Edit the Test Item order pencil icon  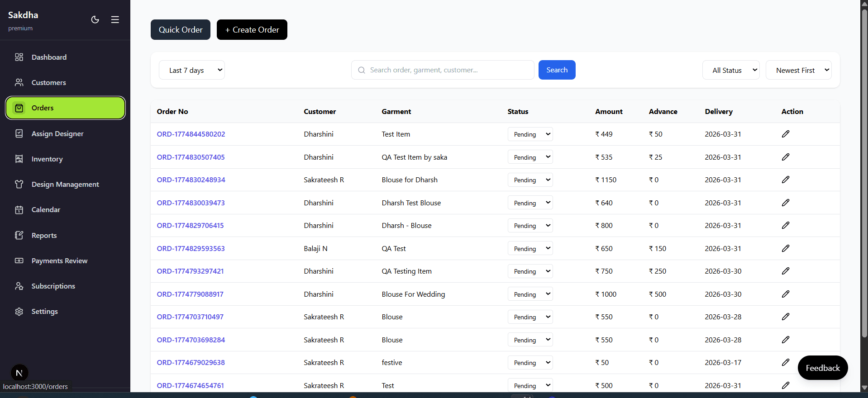coord(786,134)
